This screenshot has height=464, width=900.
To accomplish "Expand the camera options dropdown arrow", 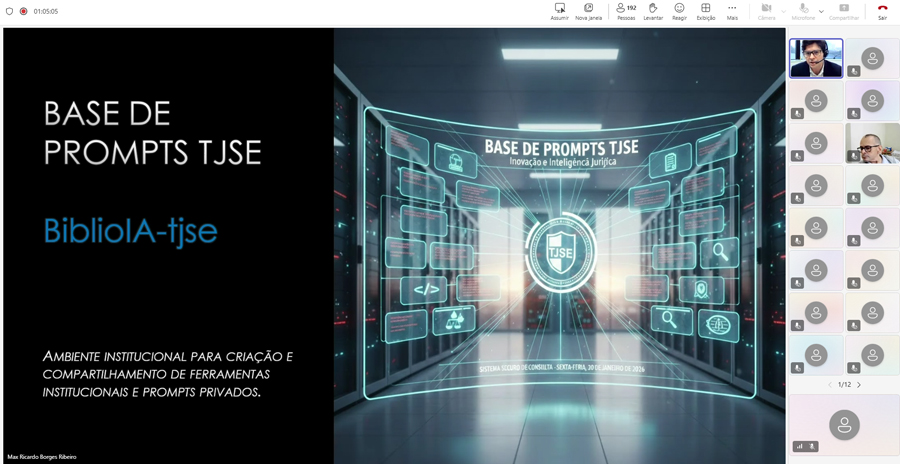I will (x=783, y=11).
